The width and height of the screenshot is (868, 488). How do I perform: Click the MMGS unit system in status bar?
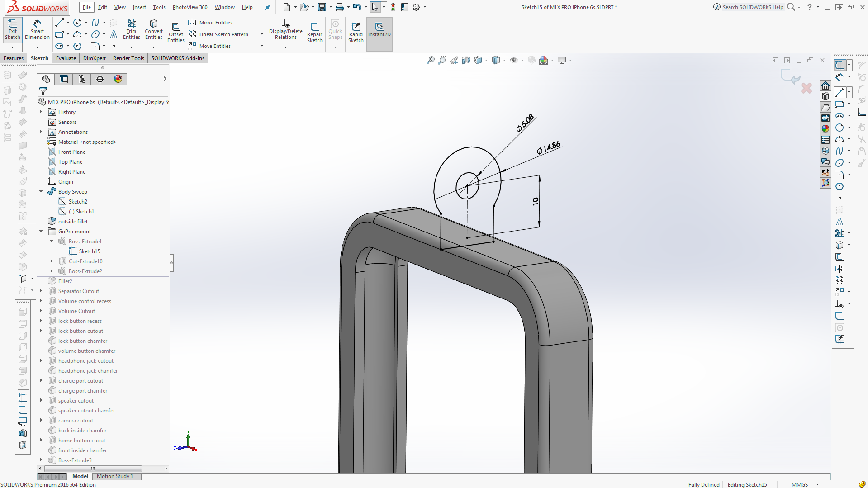coord(800,484)
